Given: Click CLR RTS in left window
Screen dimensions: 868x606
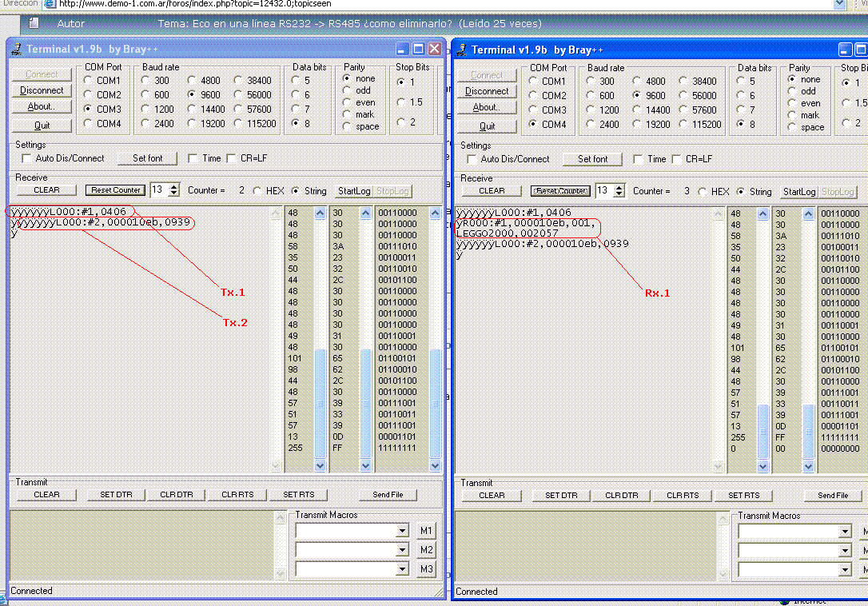Looking at the screenshot, I should [x=237, y=495].
